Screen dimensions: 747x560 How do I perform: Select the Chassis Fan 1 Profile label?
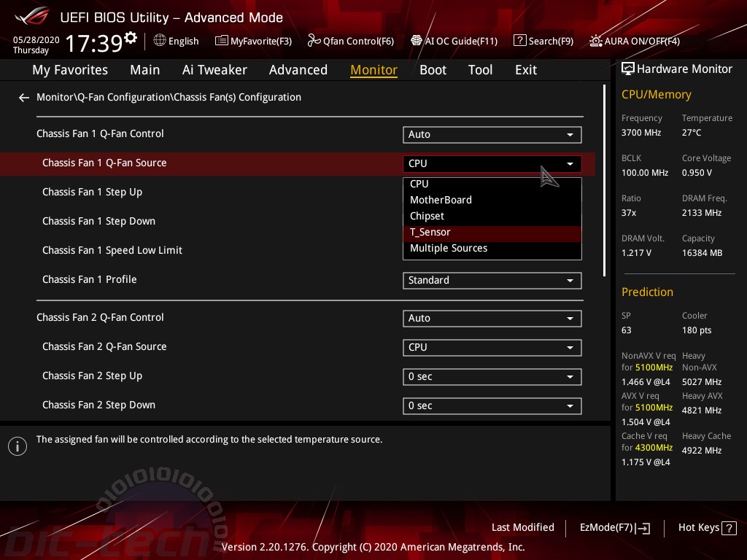pyautogui.click(x=90, y=279)
